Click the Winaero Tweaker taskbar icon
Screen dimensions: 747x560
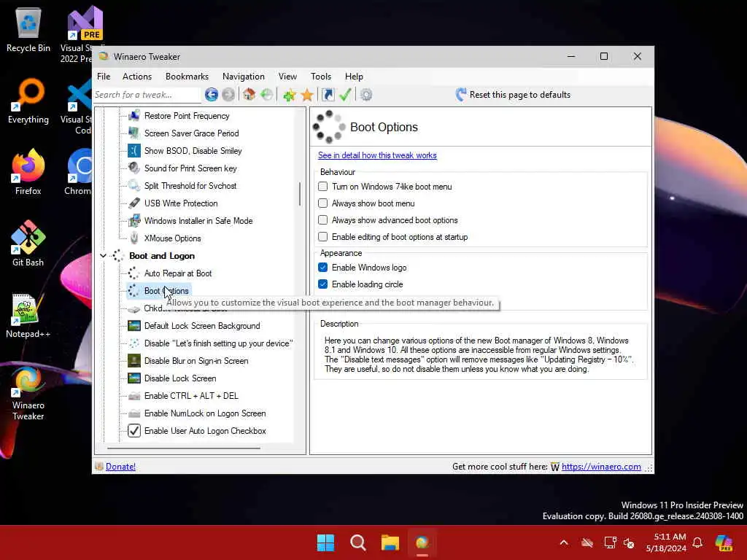click(x=422, y=542)
